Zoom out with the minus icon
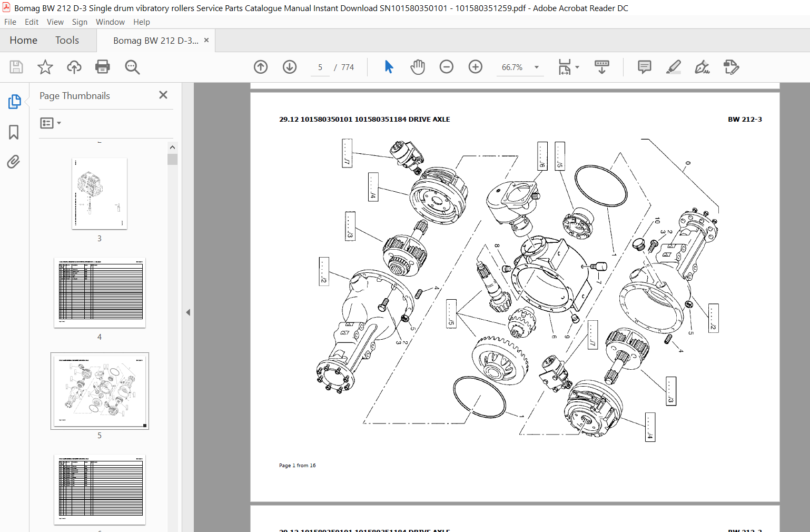This screenshot has width=810, height=532. 447,67
